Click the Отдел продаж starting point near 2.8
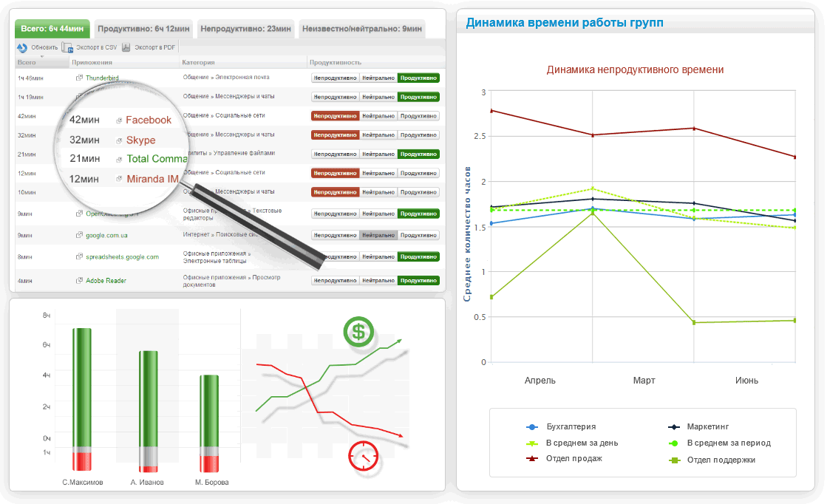Image resolution: width=827 pixels, height=504 pixels. pyautogui.click(x=491, y=111)
